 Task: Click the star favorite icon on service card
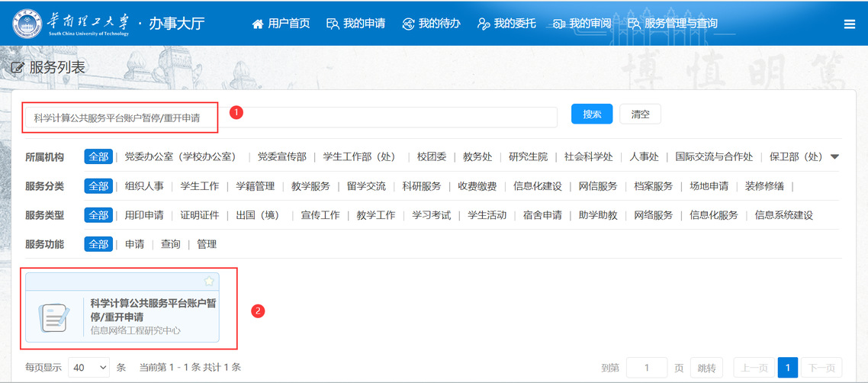pos(209,282)
